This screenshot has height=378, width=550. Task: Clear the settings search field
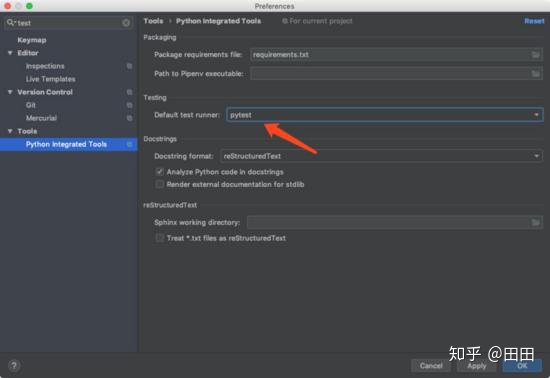tap(126, 23)
